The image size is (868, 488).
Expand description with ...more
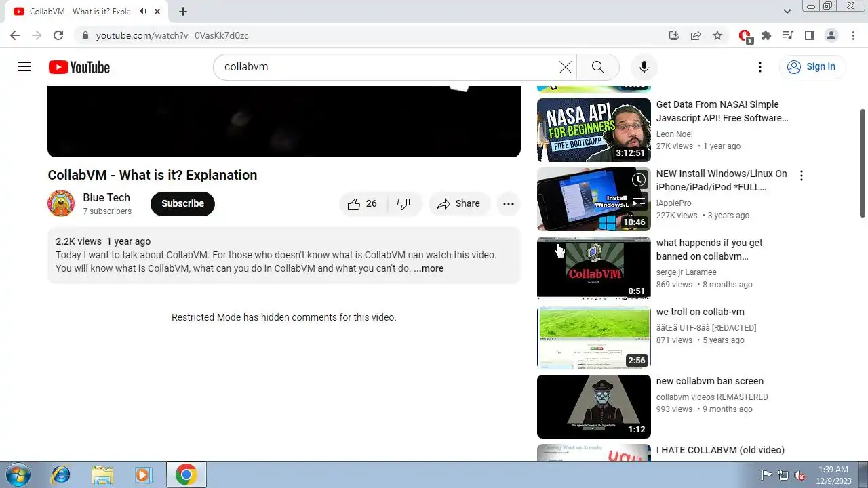429,268
